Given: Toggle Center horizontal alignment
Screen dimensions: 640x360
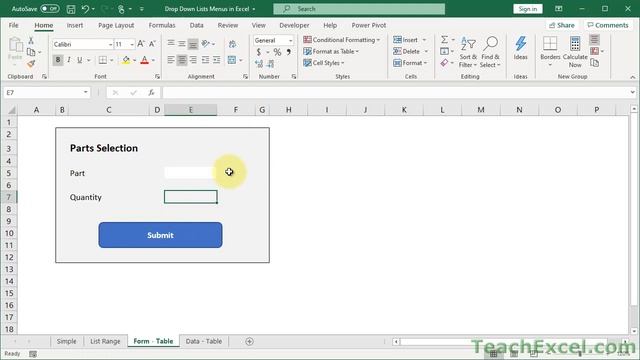Looking at the screenshot, I should [182, 60].
